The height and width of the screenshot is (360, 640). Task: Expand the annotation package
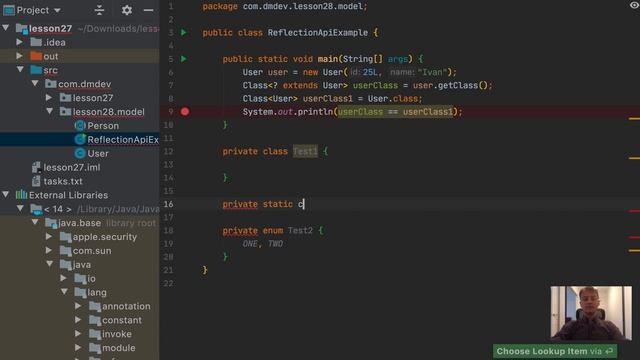[x=78, y=306]
